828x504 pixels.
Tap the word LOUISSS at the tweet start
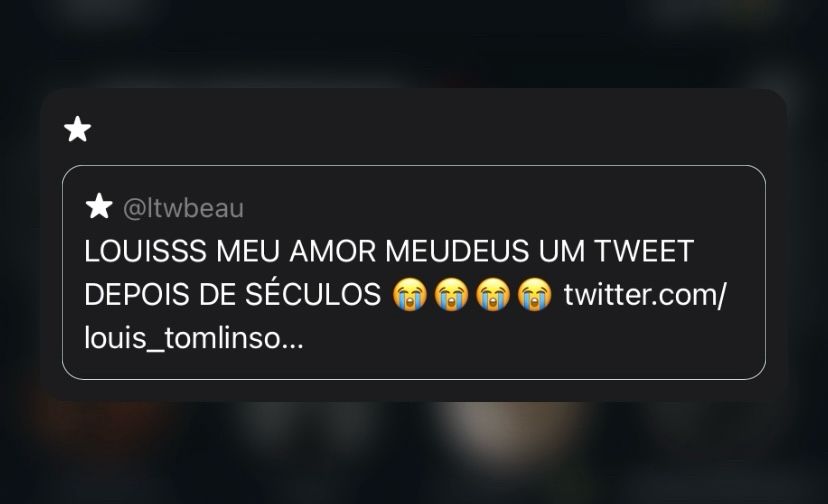145,251
